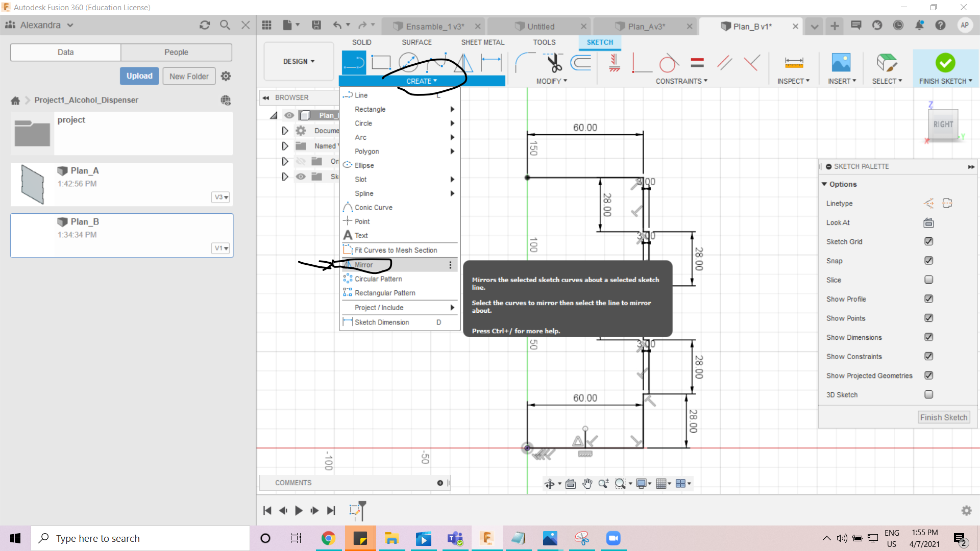
Task: Open the Job Status clock icon
Action: click(898, 25)
